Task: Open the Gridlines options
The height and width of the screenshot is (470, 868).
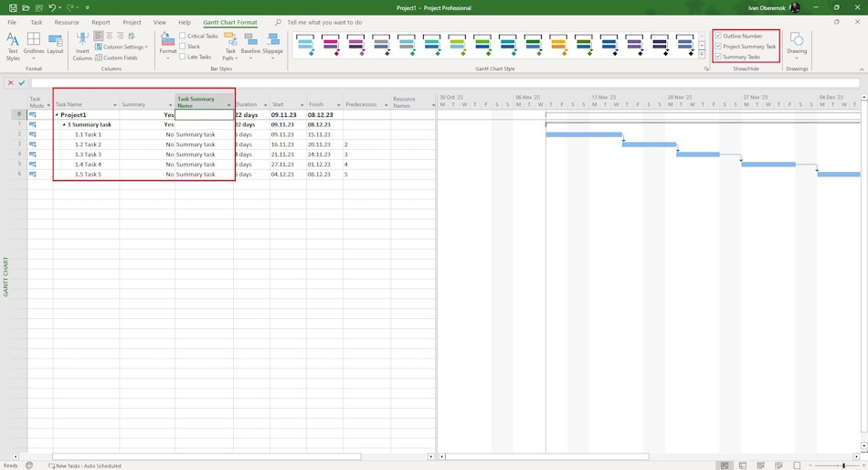Action: (x=34, y=47)
